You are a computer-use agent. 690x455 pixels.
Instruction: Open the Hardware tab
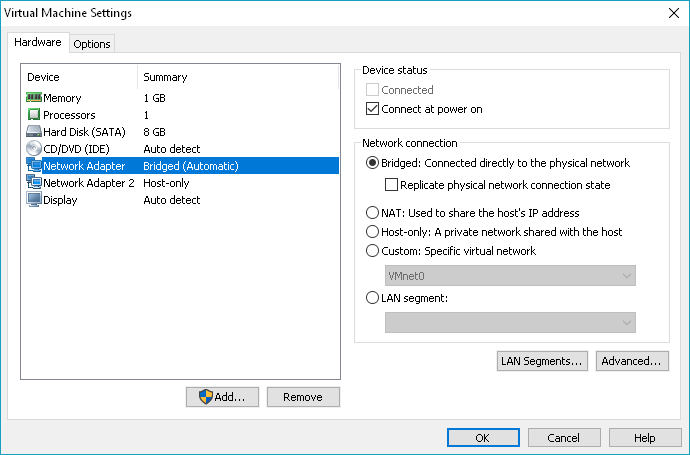pos(39,43)
